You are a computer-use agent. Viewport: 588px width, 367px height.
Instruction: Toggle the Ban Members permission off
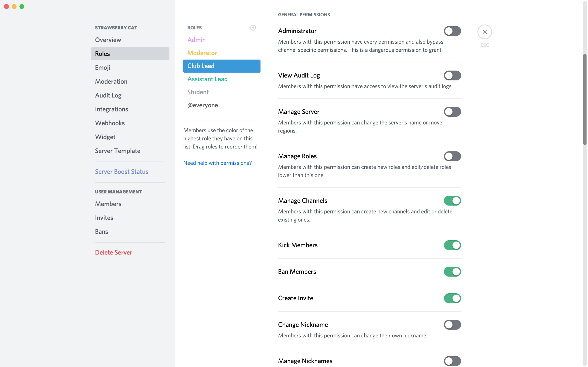(452, 271)
